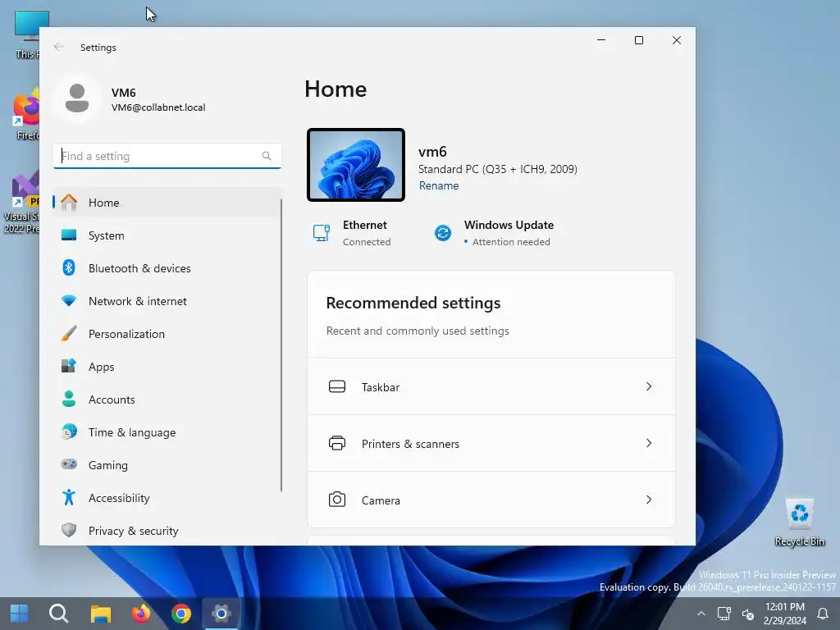The image size is (840, 630).
Task: Click the Windows Update sync icon
Action: click(442, 233)
